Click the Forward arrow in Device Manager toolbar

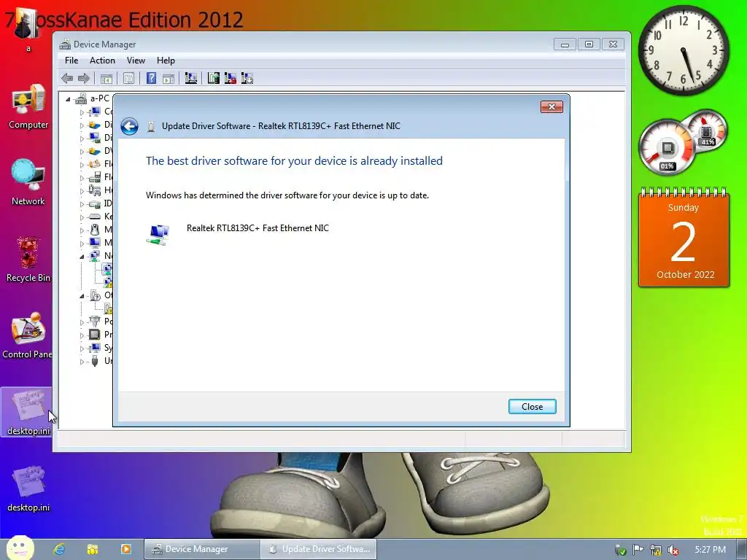point(84,78)
